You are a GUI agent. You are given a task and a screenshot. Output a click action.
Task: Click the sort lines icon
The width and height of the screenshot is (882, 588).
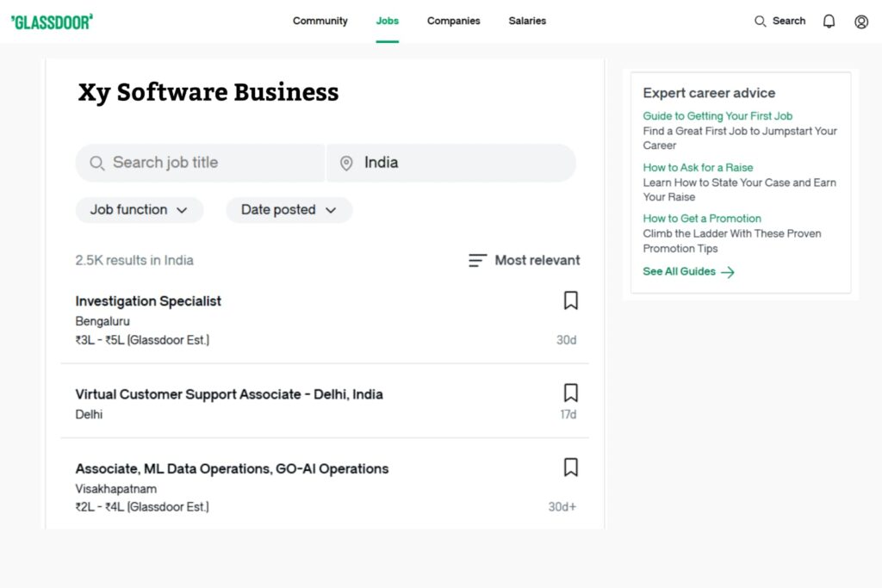[x=477, y=260]
